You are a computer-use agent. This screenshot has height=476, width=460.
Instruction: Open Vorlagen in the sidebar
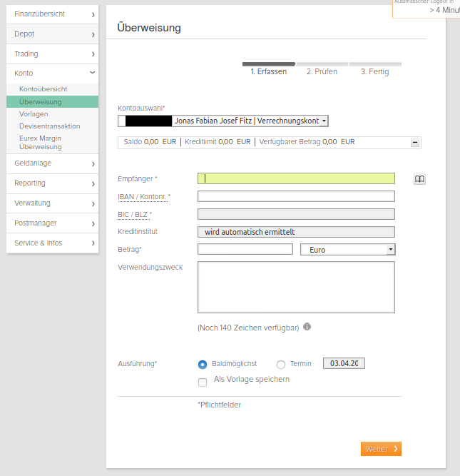tap(34, 114)
